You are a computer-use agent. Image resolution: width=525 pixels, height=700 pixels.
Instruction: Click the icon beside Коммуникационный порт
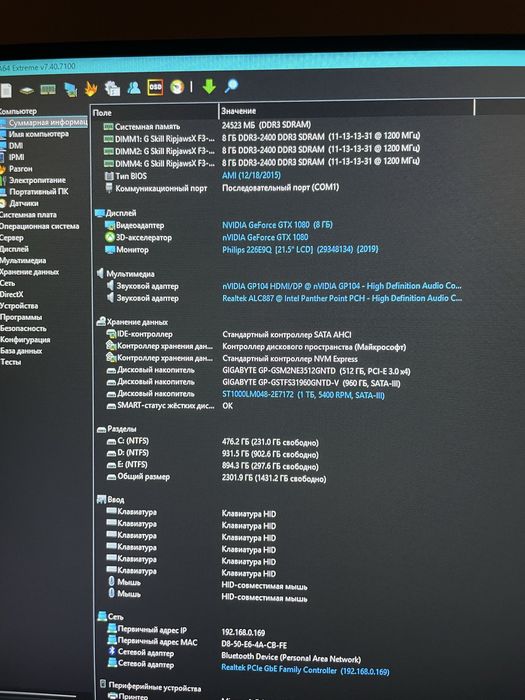[109, 188]
